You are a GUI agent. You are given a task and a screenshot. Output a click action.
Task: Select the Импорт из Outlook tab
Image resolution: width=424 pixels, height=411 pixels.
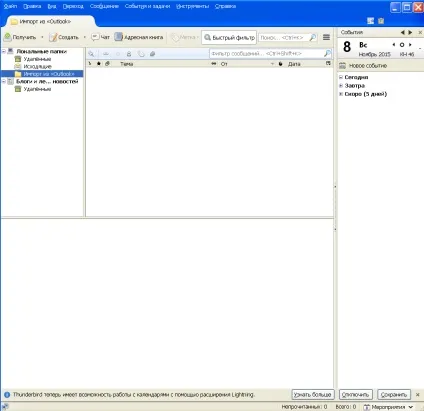[x=50, y=21]
